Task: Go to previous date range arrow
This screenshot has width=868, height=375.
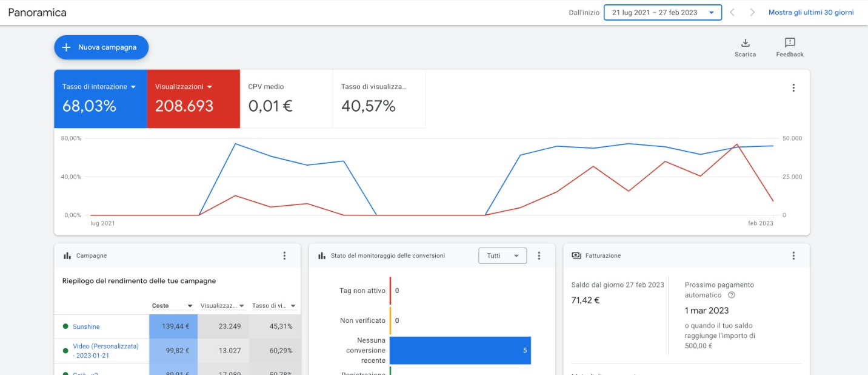Action: [732, 13]
